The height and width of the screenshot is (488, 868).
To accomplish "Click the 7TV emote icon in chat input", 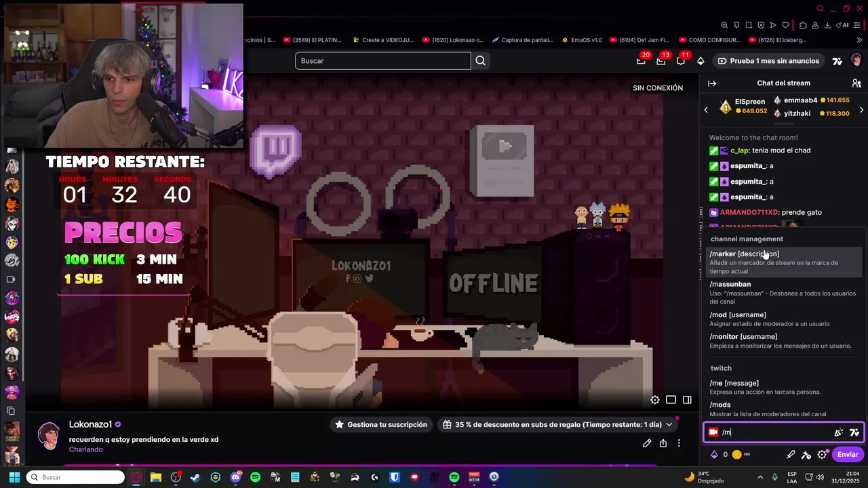I will [854, 432].
